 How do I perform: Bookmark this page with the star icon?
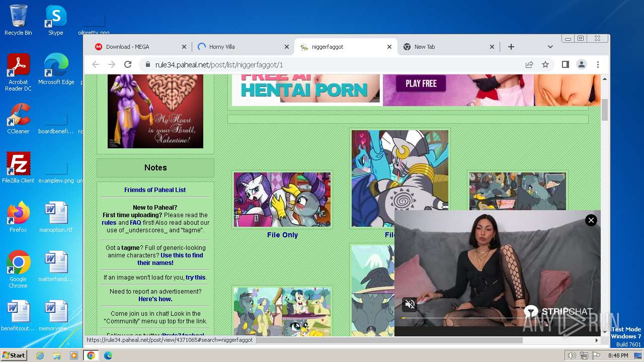[x=545, y=64]
